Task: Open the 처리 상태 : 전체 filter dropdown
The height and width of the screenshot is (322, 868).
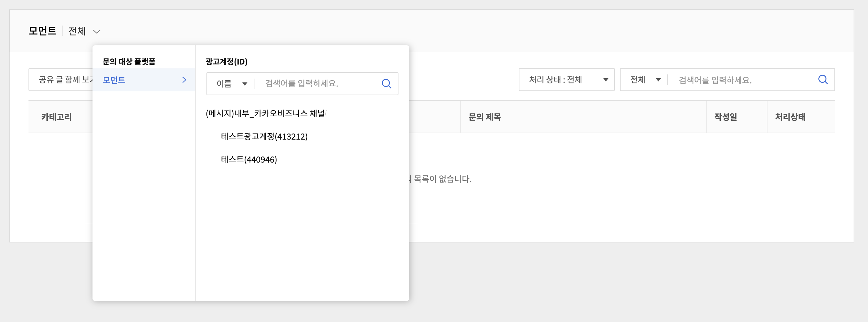Action: click(x=567, y=80)
